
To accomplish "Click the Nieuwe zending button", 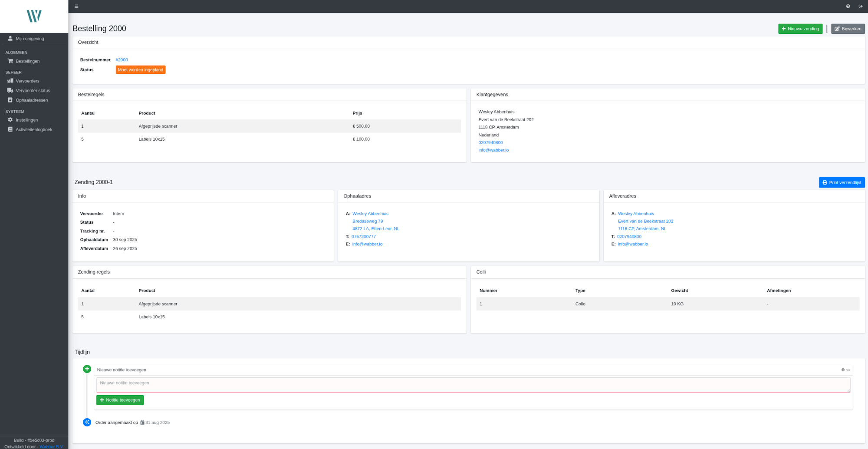I will (x=800, y=29).
